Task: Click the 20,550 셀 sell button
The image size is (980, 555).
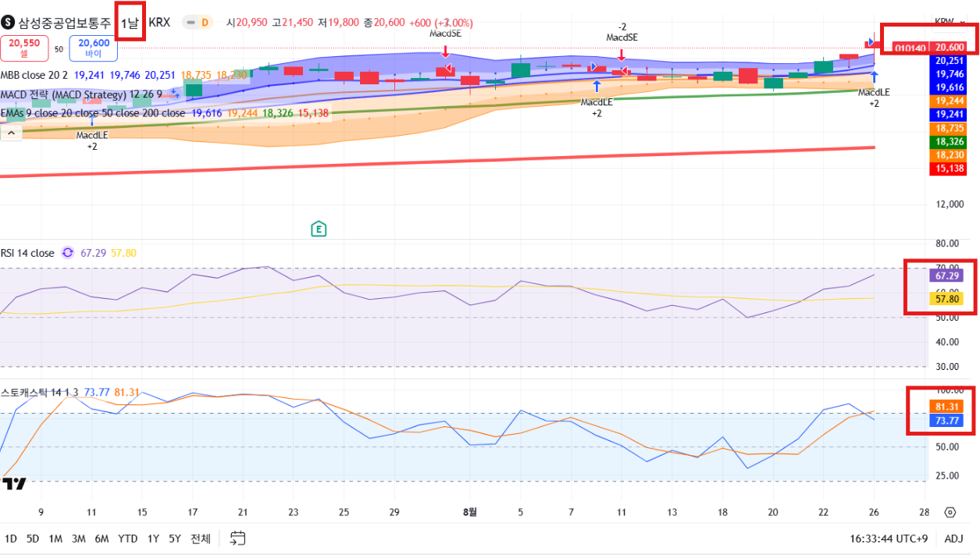Action: 25,48
